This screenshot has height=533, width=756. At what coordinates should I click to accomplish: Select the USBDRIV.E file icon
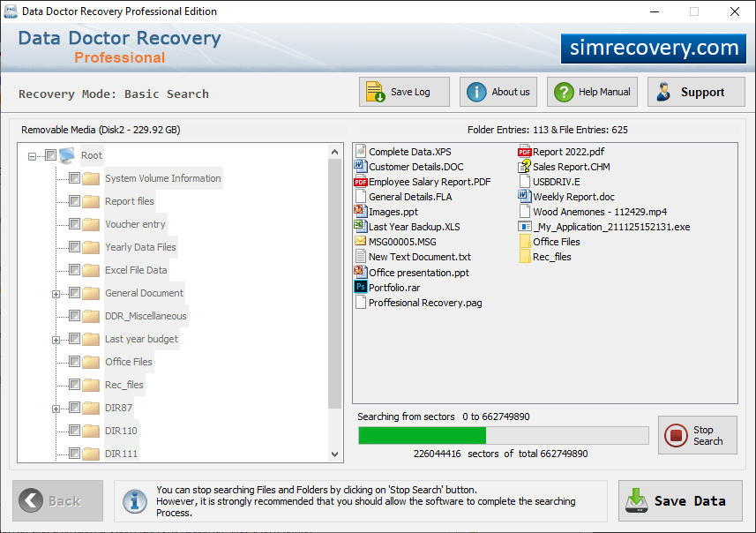525,182
